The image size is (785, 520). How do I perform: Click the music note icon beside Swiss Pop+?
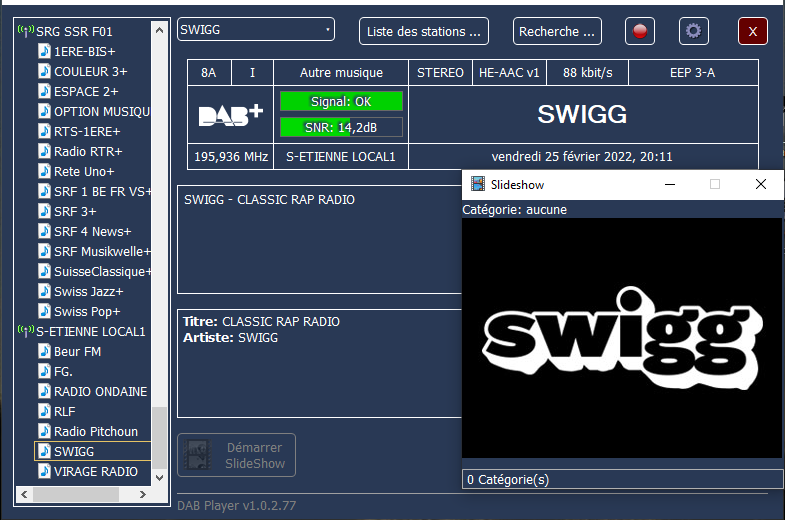coord(45,311)
